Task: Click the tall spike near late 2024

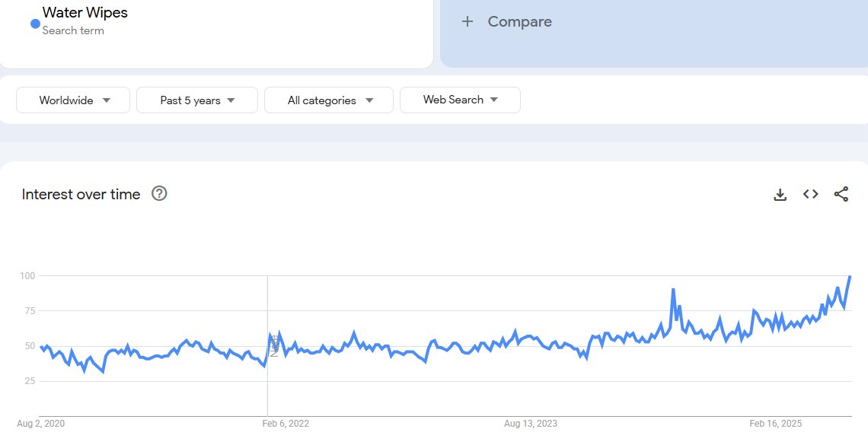Action: click(x=673, y=290)
